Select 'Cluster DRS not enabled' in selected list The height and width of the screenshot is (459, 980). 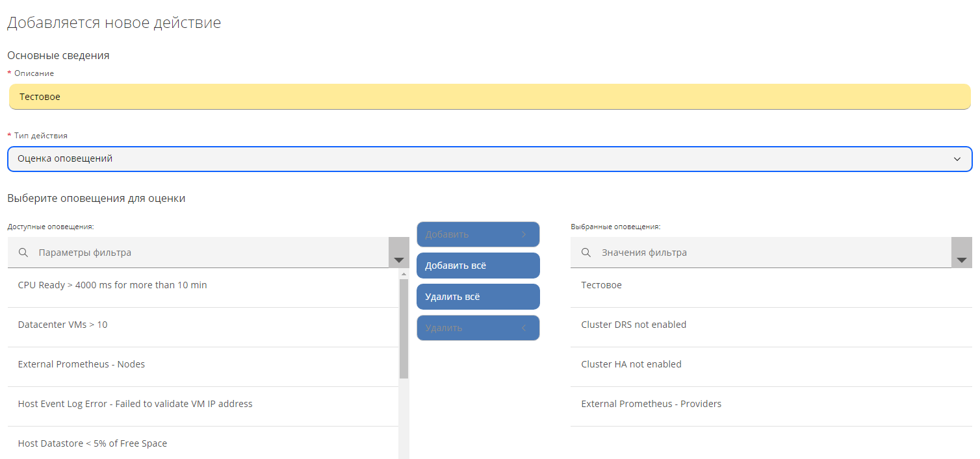(x=633, y=325)
